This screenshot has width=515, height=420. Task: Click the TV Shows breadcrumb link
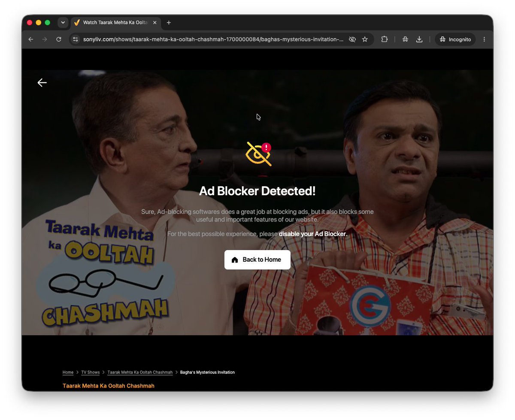tap(90, 372)
